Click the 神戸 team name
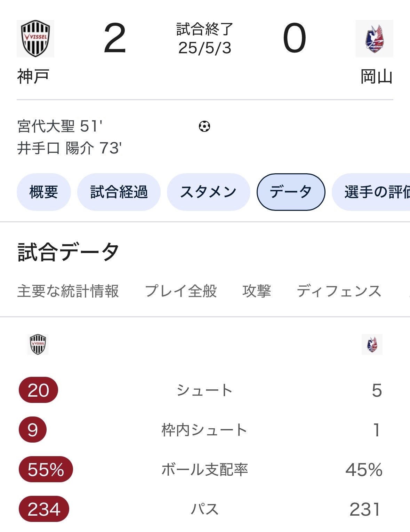The image size is (410, 532). point(33,77)
